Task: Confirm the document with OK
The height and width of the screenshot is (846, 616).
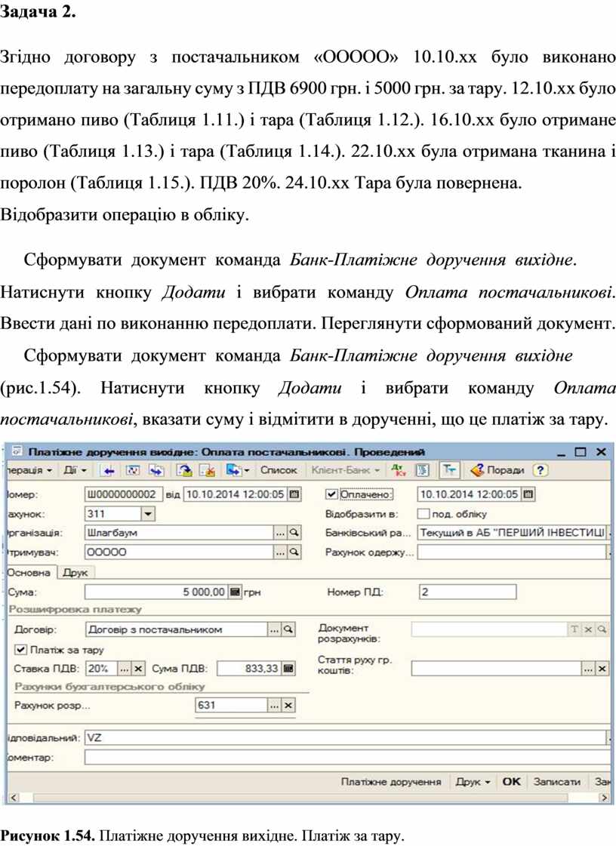Action: click(511, 781)
